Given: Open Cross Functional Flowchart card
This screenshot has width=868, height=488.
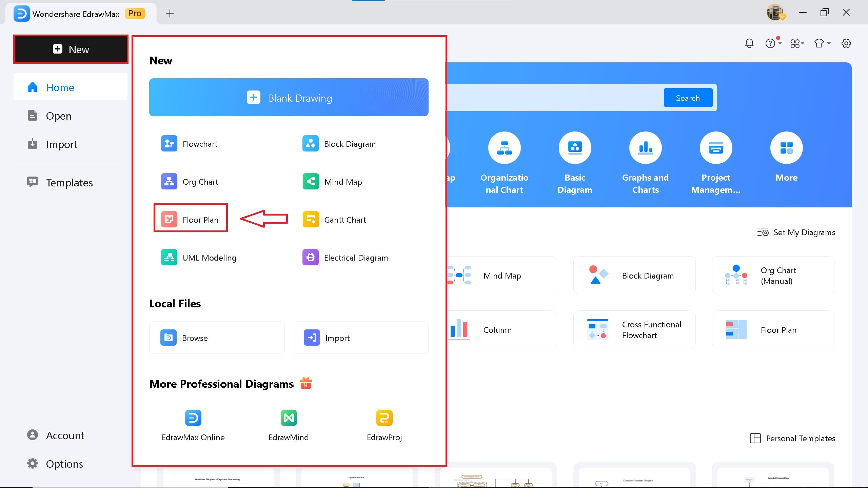Looking at the screenshot, I should (634, 330).
